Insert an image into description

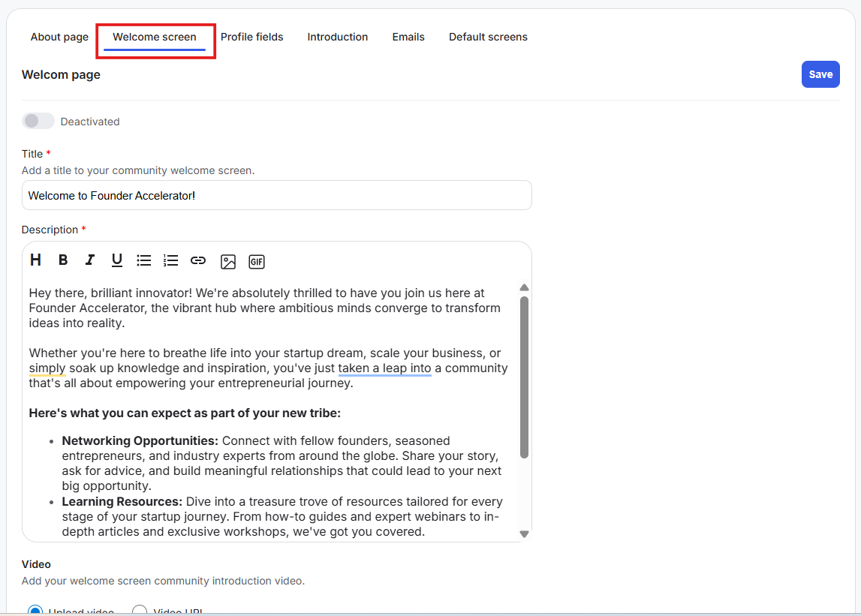point(228,262)
